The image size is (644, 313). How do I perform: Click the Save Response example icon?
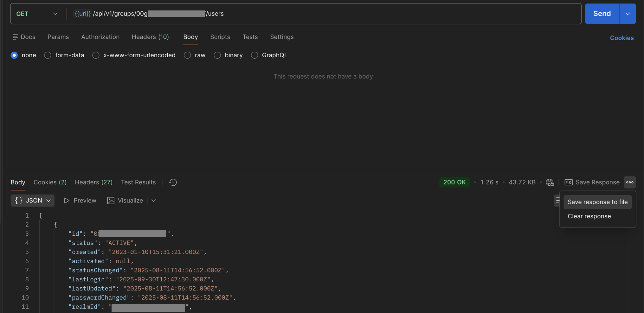click(x=569, y=182)
